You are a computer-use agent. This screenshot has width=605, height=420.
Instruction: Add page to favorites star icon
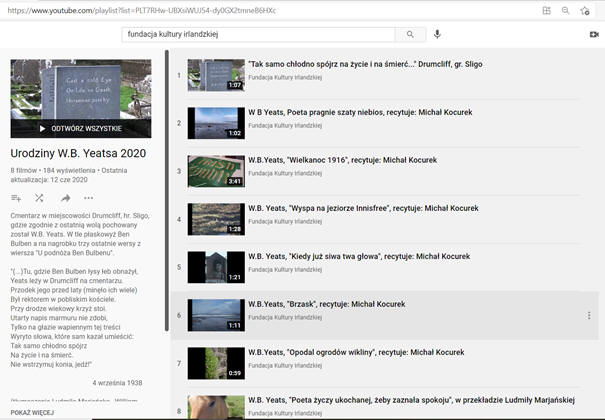coord(585,11)
